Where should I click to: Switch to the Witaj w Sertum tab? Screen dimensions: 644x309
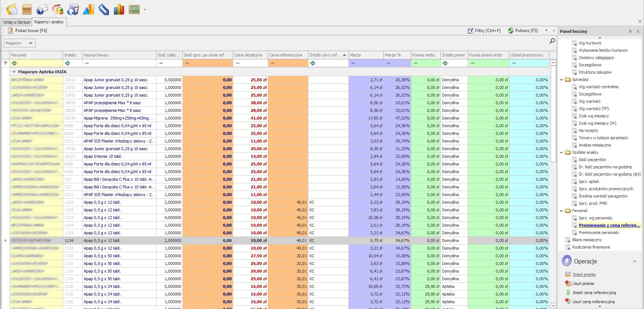pyautogui.click(x=17, y=22)
